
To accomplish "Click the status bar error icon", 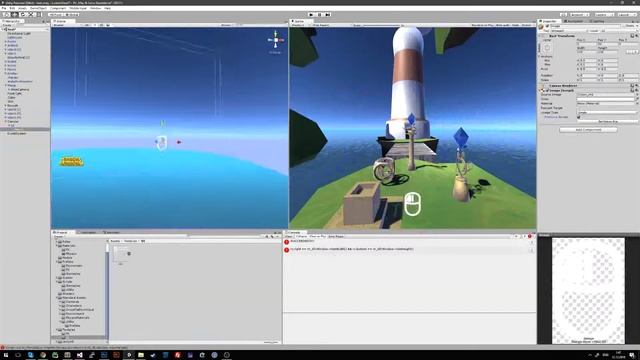I will pos(2,347).
